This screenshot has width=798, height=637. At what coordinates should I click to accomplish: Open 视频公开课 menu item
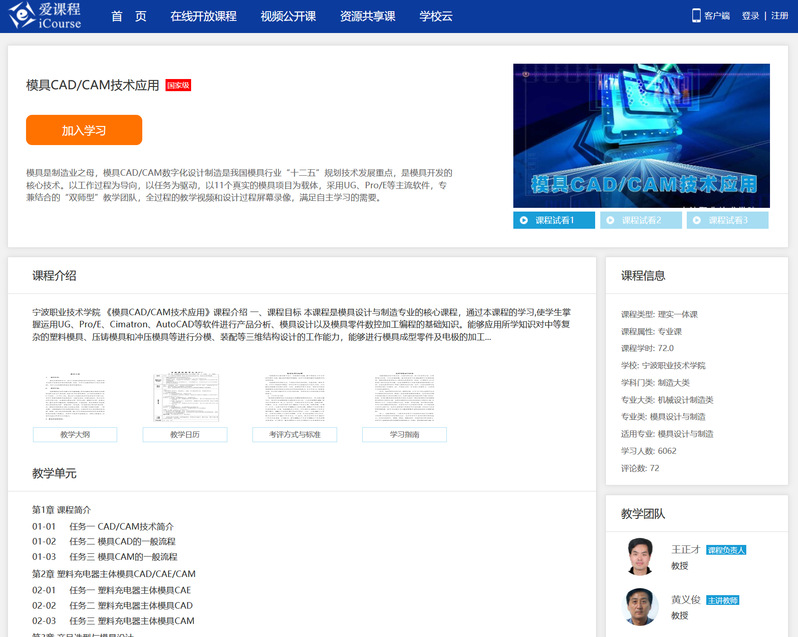click(x=288, y=16)
